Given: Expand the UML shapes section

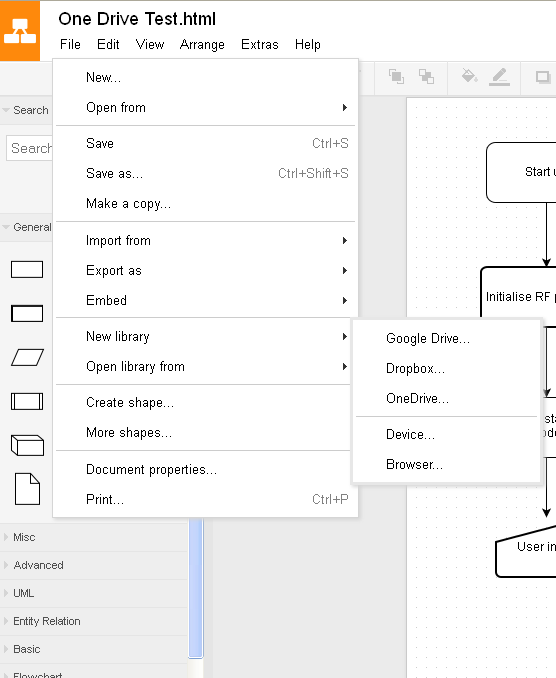Looking at the screenshot, I should [x=94, y=593].
